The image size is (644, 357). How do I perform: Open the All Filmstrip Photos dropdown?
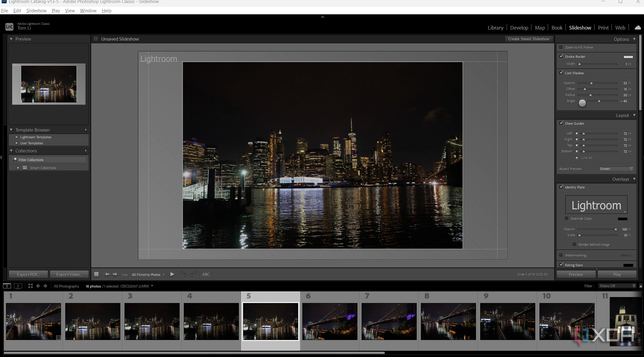pyautogui.click(x=147, y=274)
